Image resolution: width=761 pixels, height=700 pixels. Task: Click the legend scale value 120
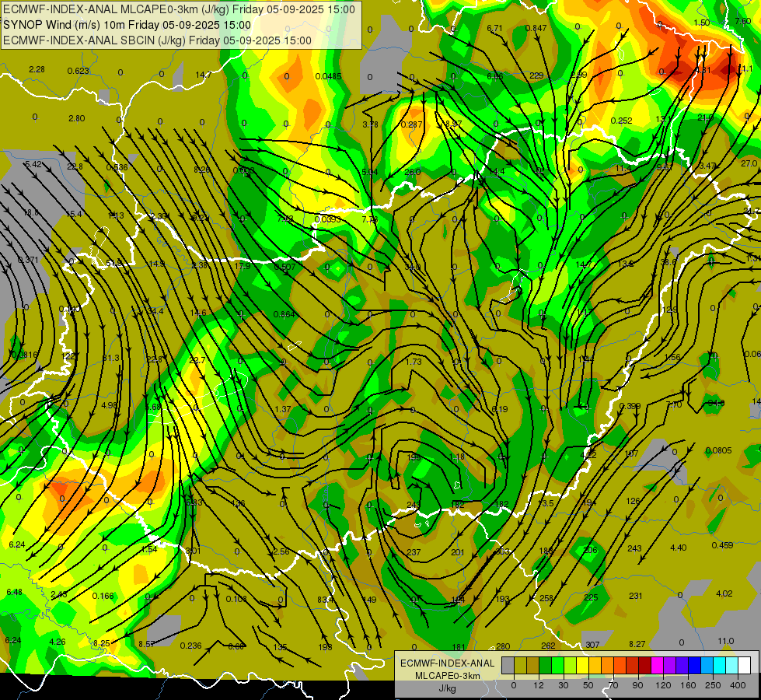tap(663, 685)
